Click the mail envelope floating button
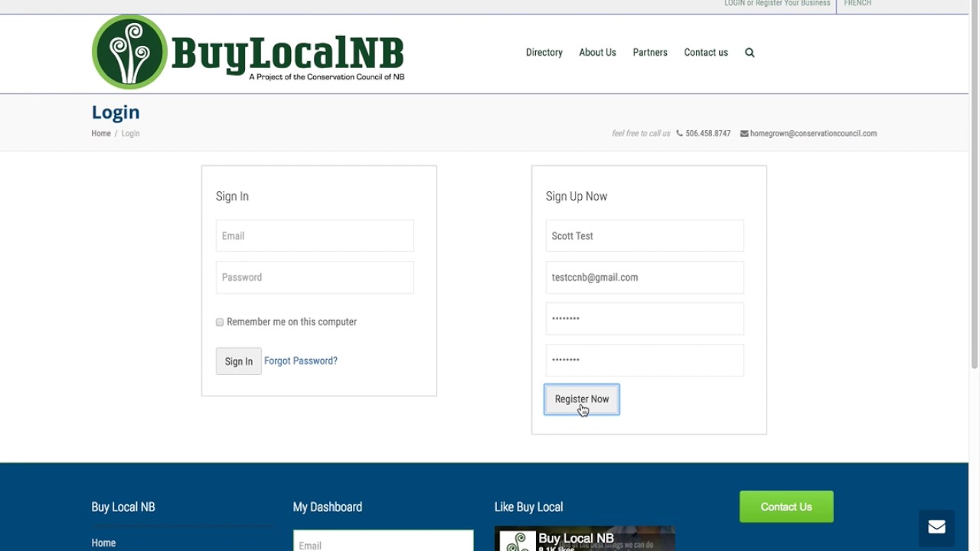The height and width of the screenshot is (551, 980). pyautogui.click(x=936, y=527)
